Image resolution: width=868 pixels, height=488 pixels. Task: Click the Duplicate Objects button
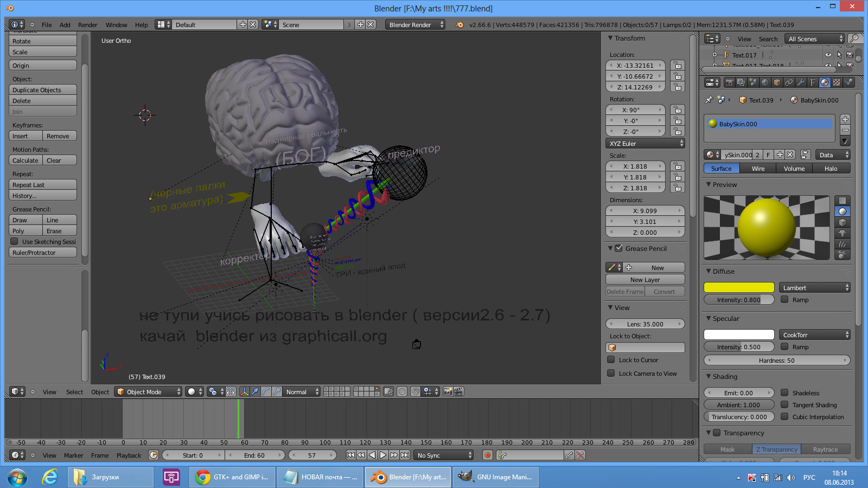coord(43,89)
